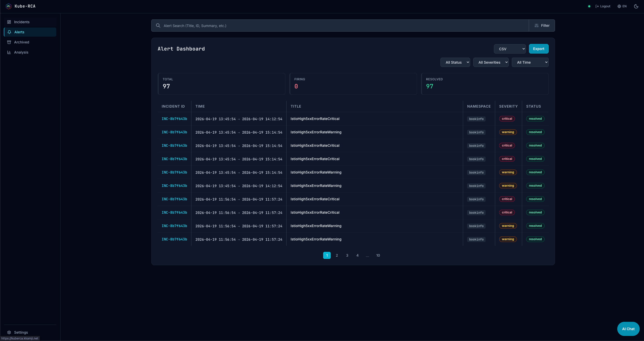
Task: Click the Alert Dashboard heading
Action: 181,49
